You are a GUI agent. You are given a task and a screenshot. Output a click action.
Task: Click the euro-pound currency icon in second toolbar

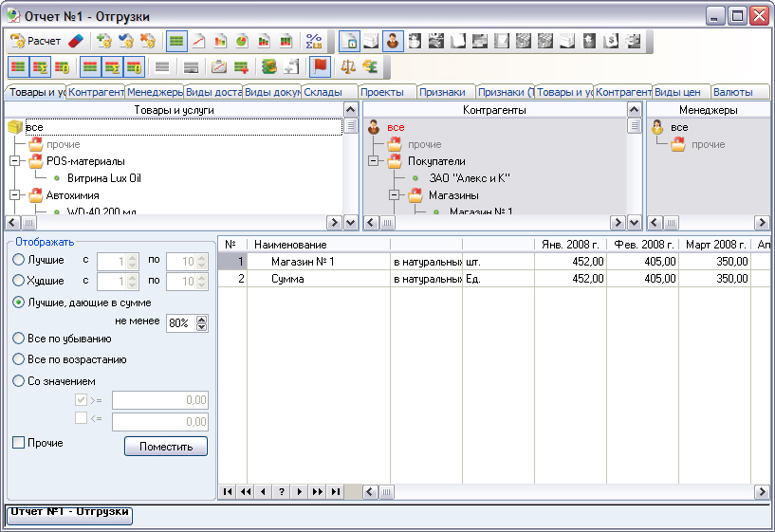pos(370,66)
